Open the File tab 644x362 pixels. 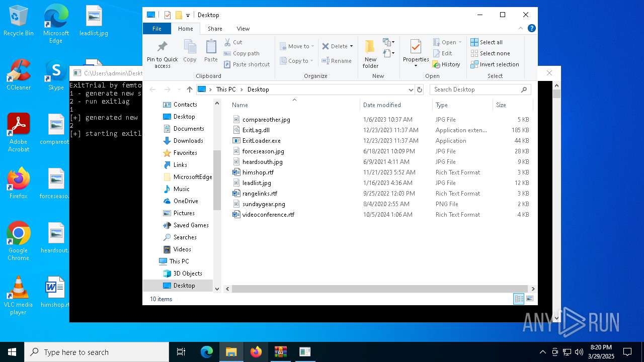tap(157, 29)
